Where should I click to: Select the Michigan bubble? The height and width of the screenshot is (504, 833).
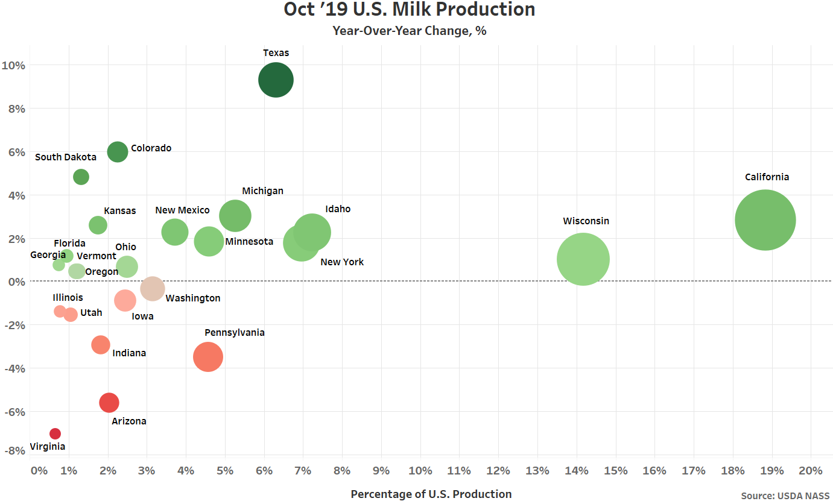coord(235,216)
